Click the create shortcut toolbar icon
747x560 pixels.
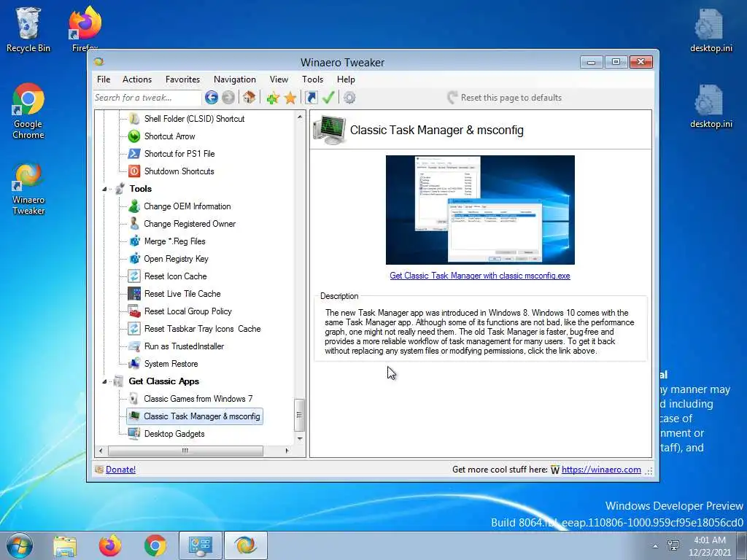[x=311, y=98]
